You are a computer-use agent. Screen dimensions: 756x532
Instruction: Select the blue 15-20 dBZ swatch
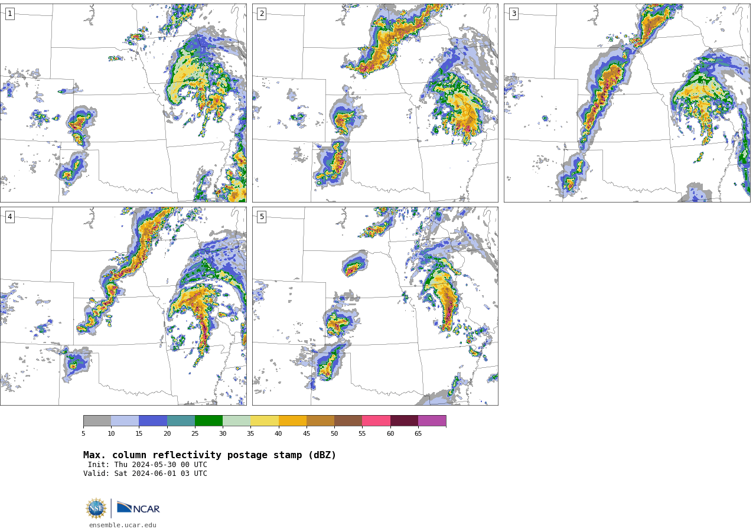tap(153, 421)
